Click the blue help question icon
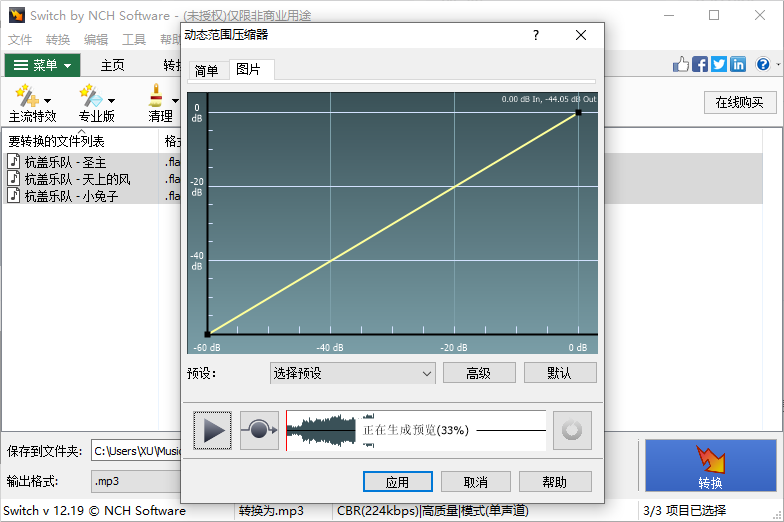Image resolution: width=784 pixels, height=522 pixels. coord(762,64)
